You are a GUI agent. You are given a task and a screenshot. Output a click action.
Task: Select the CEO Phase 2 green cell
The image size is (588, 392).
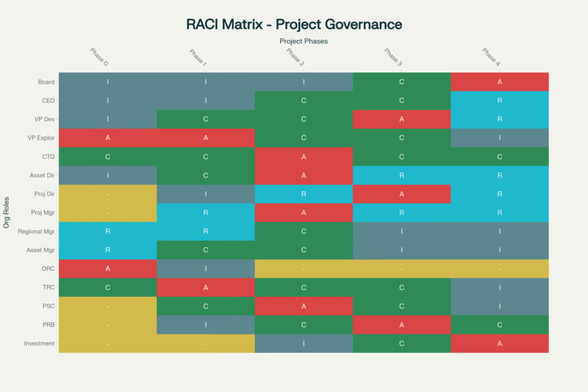304,100
